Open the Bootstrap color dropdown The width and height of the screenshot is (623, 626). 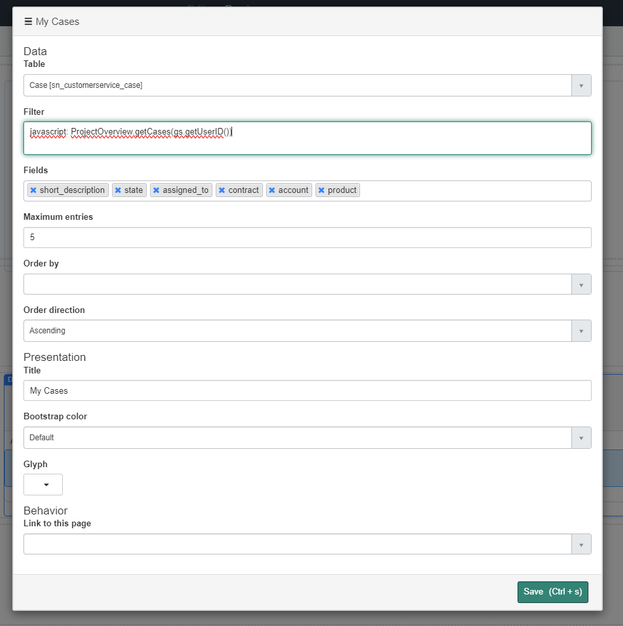[581, 438]
